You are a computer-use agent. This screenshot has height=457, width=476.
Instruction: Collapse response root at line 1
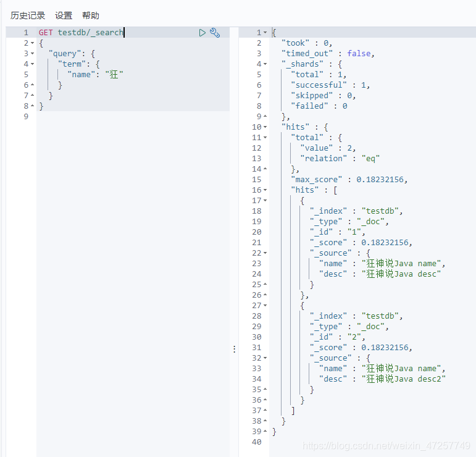point(265,33)
